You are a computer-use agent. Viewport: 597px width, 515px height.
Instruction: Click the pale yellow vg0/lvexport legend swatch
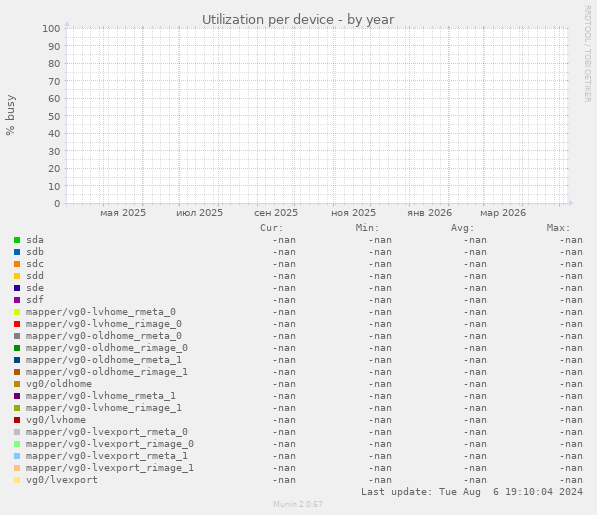pyautogui.click(x=17, y=480)
